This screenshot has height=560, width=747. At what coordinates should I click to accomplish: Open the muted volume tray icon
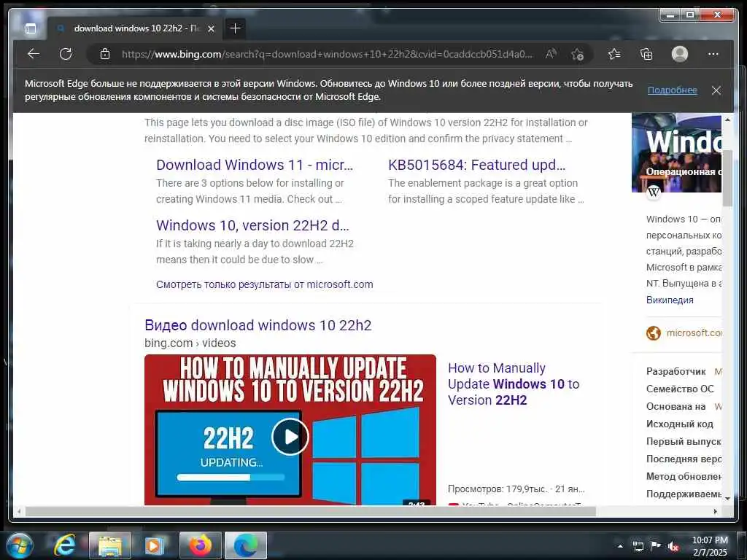pyautogui.click(x=673, y=546)
